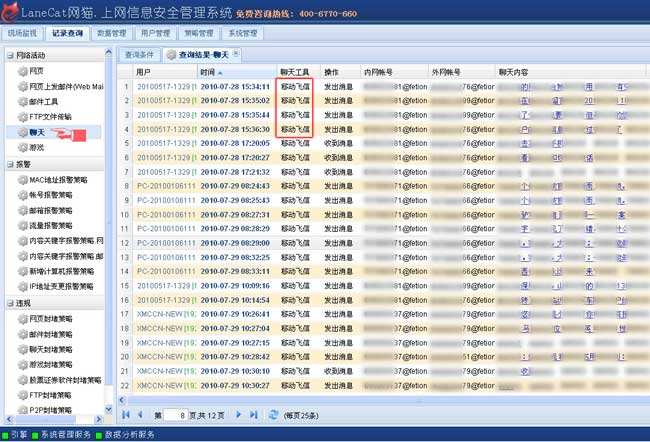Switch to the 数据管理 main tab
Image resolution: width=650 pixels, height=442 pixels.
111,33
